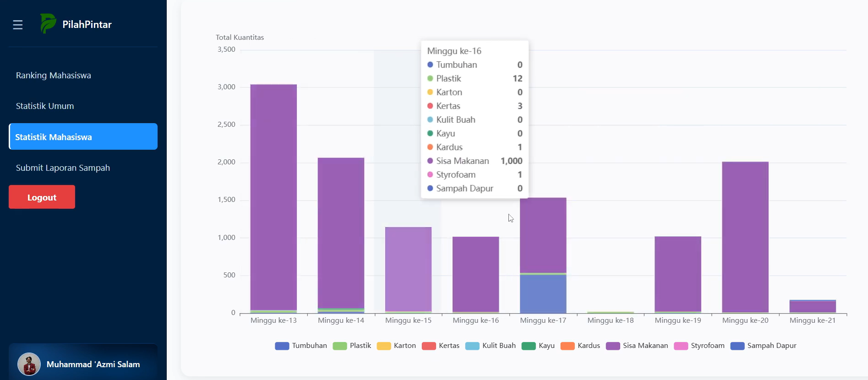
Task: Disable Kayu series in legend
Action: point(538,346)
